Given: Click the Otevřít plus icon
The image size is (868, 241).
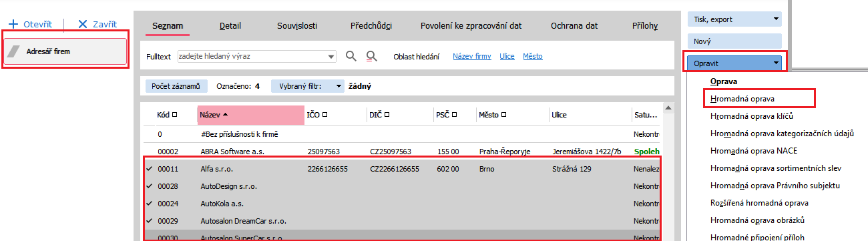Looking at the screenshot, I should tap(12, 24).
